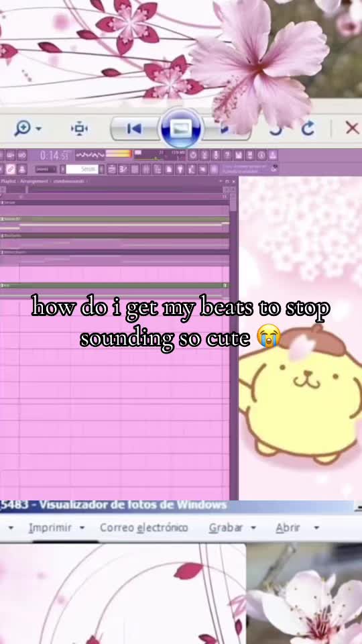The height and width of the screenshot is (644, 362).
Task: Adjust the yellow output level meter
Action: tap(119, 154)
